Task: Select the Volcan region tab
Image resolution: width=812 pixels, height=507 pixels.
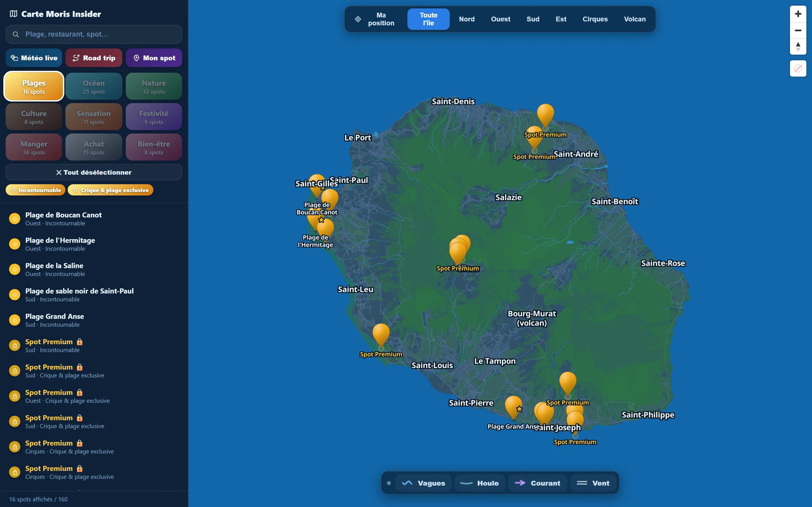Action: 634,19
